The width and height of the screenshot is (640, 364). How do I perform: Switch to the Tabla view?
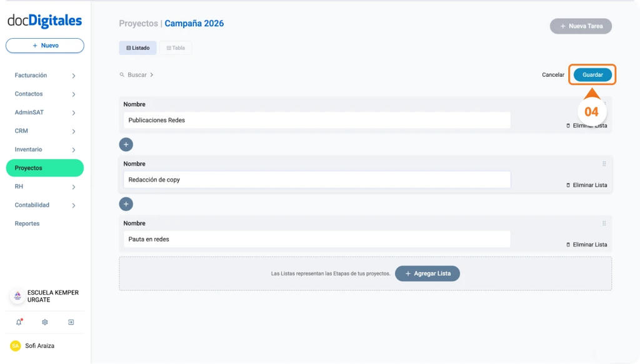click(x=175, y=47)
